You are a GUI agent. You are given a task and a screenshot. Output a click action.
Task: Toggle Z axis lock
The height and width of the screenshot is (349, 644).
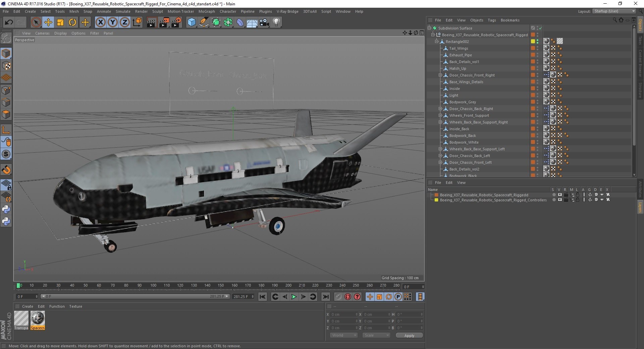click(125, 22)
